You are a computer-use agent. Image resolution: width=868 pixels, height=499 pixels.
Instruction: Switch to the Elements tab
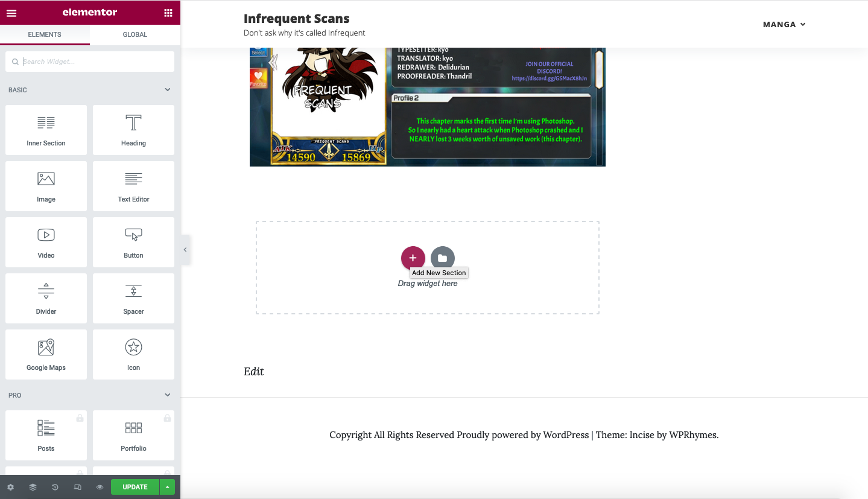click(45, 34)
